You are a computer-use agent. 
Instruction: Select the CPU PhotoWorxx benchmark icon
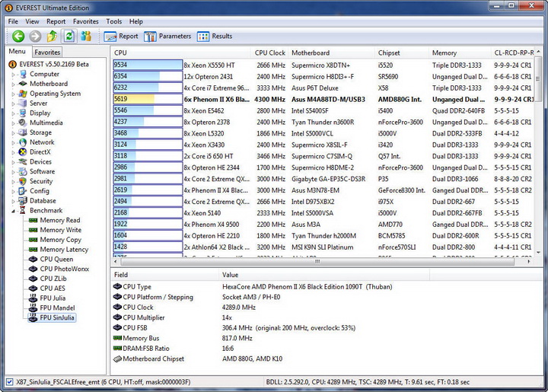[x=33, y=269]
